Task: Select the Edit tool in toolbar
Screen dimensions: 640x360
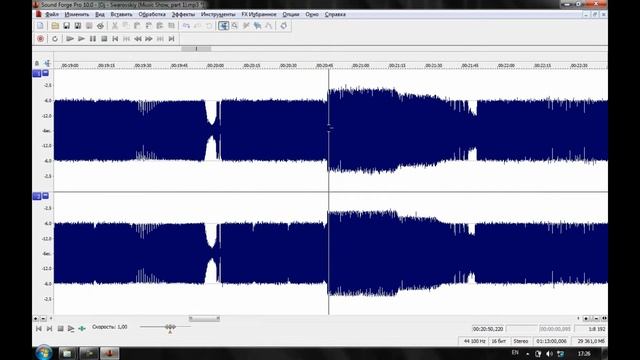Action: coord(223,26)
